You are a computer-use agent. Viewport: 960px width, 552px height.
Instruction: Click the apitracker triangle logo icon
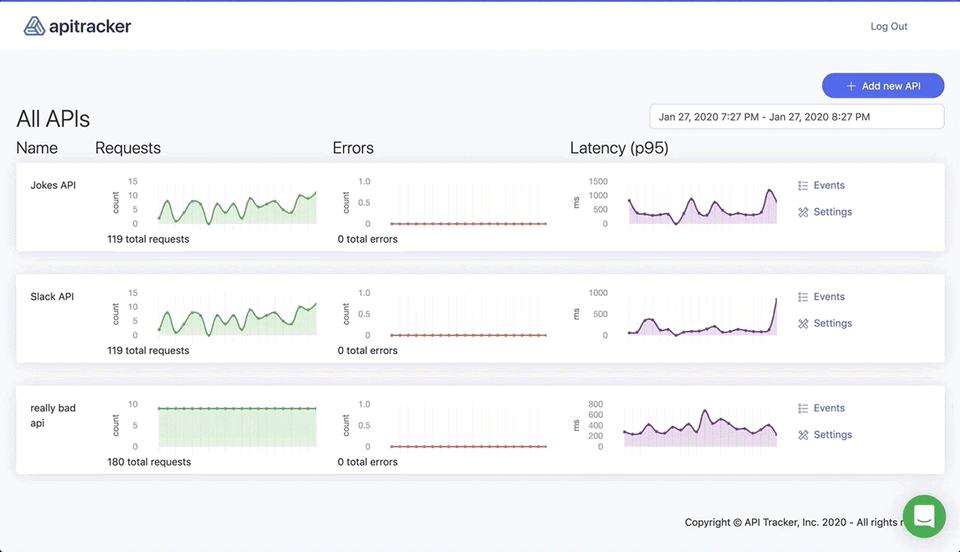coord(34,26)
